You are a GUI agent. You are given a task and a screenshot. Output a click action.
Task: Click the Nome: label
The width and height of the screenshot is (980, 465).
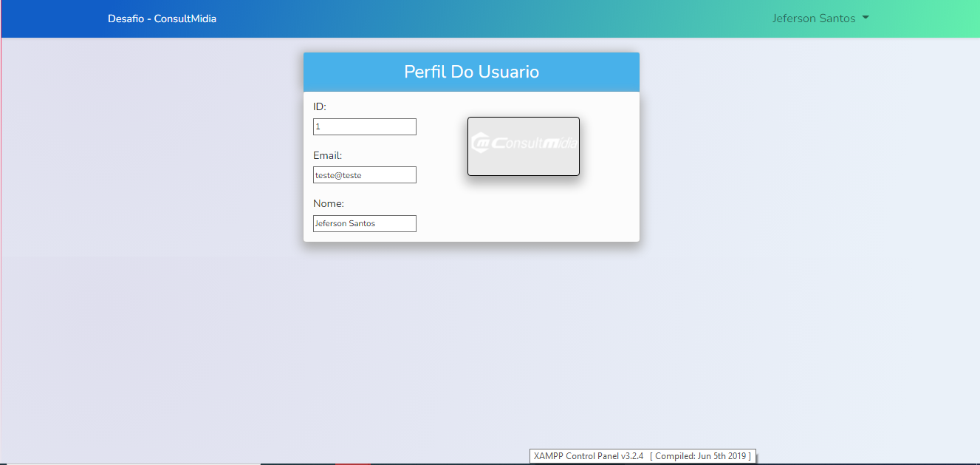(329, 203)
